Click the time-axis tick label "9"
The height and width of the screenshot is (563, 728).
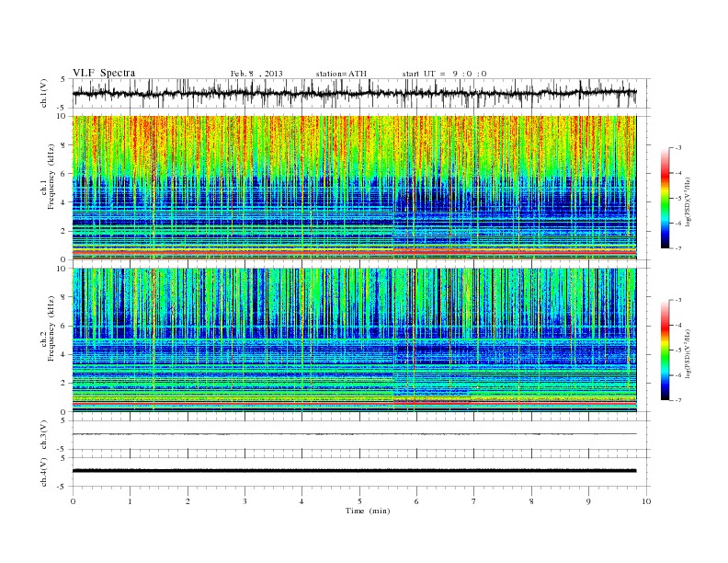[x=588, y=501]
